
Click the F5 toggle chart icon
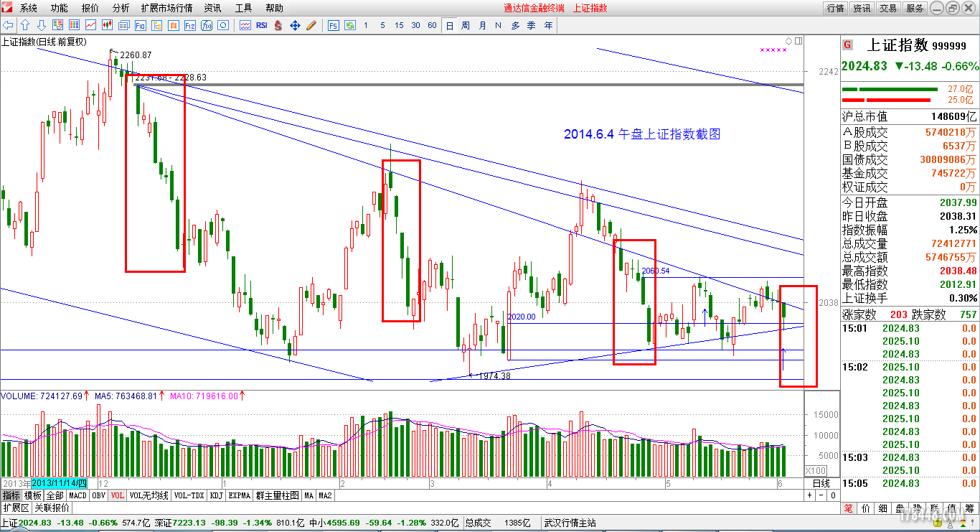pyautogui.click(x=334, y=25)
